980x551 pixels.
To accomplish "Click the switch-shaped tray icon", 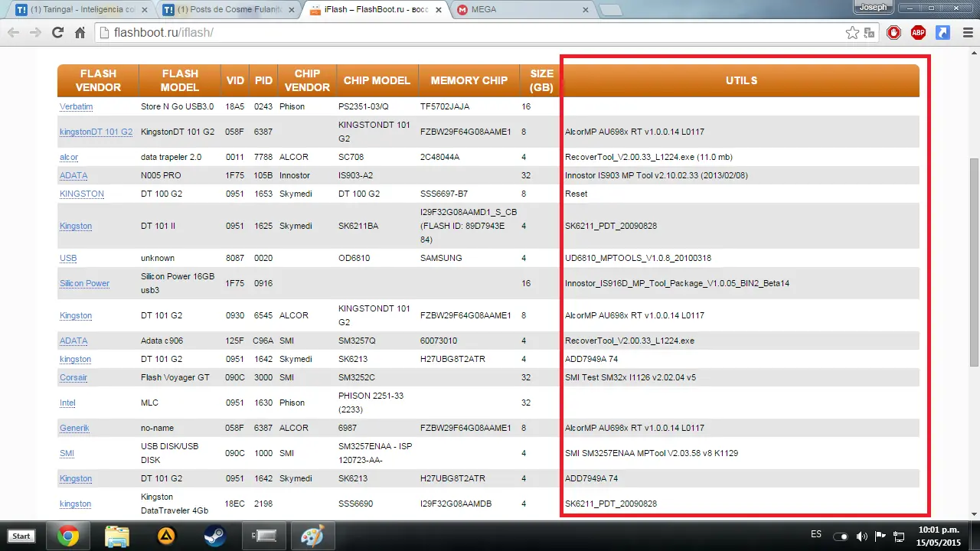I will coord(841,536).
